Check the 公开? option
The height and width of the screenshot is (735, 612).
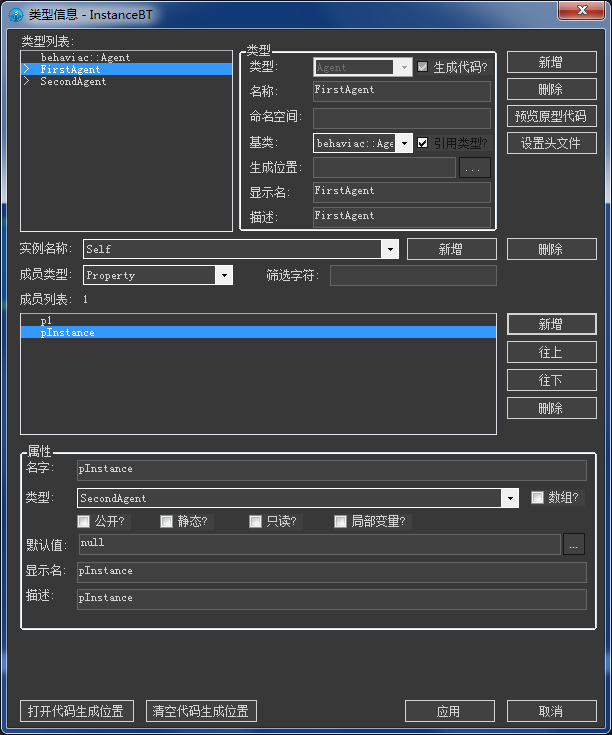coord(84,521)
